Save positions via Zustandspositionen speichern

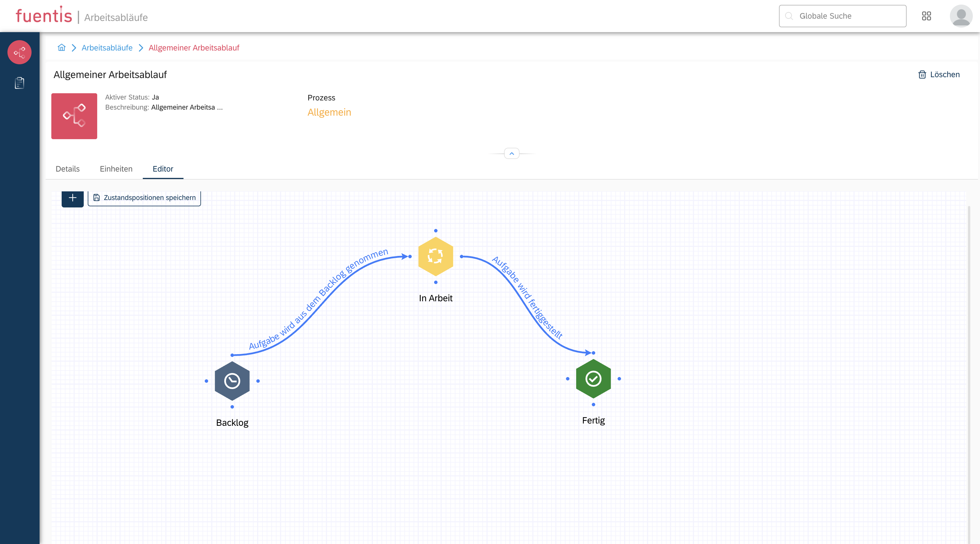[144, 197]
